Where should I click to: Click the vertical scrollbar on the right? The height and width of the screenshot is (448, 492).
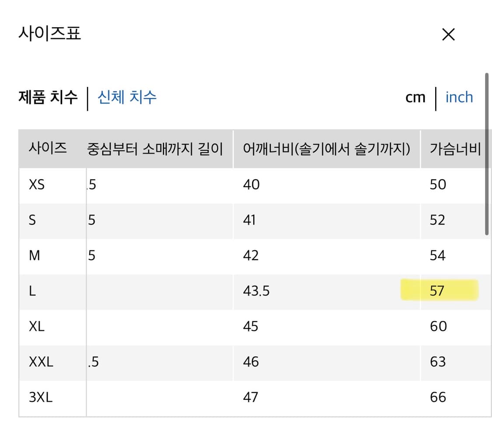coord(487,153)
